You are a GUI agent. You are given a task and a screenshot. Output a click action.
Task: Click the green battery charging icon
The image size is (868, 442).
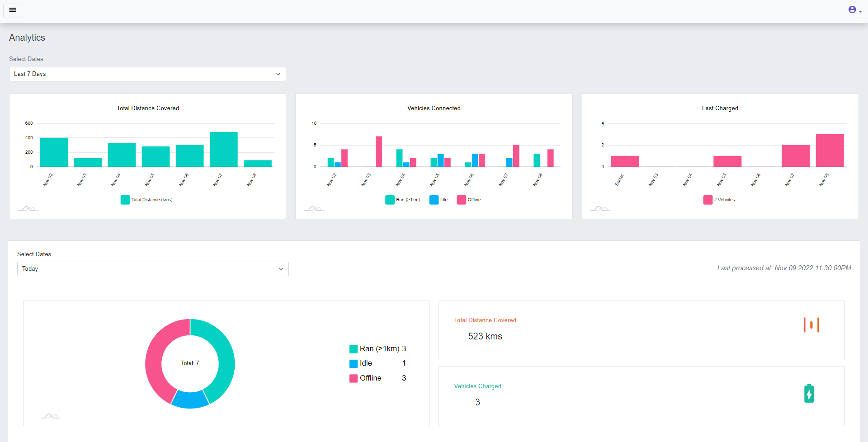[x=809, y=393]
